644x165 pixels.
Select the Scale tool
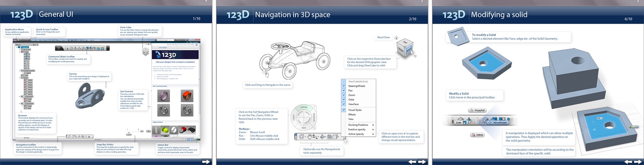461,123
